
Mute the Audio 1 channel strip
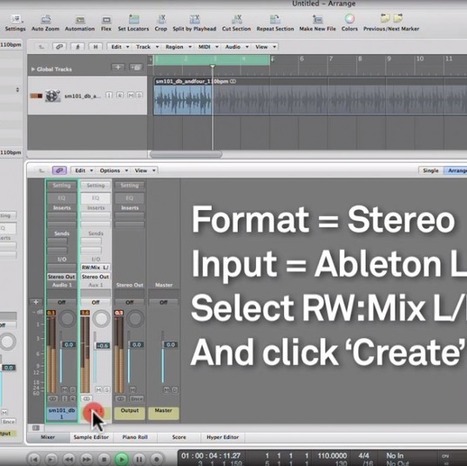65,389
